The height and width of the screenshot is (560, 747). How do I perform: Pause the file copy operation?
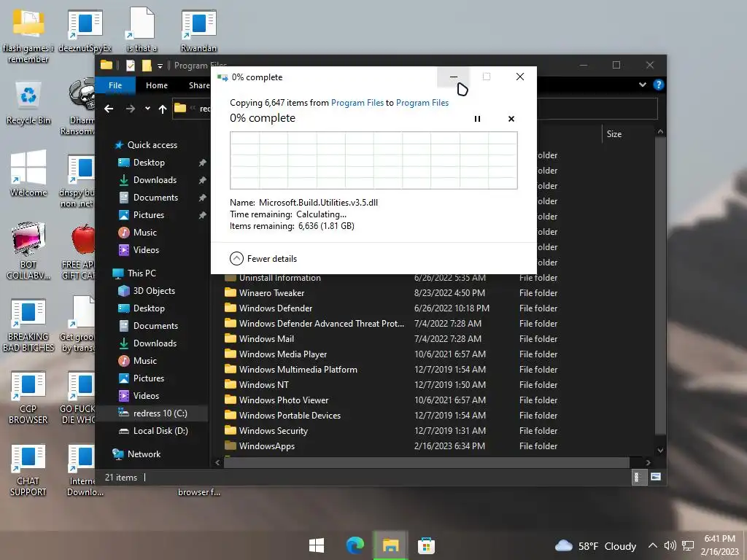click(x=477, y=119)
